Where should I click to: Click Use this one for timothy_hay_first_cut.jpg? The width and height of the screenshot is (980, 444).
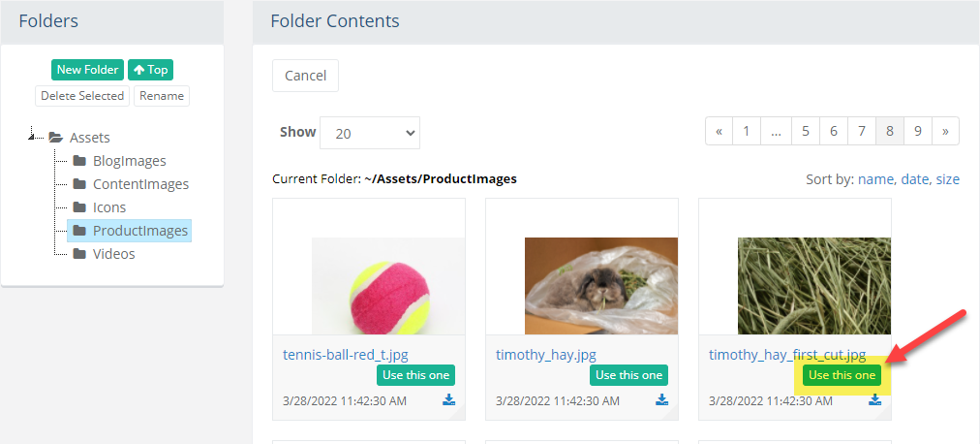tap(842, 375)
